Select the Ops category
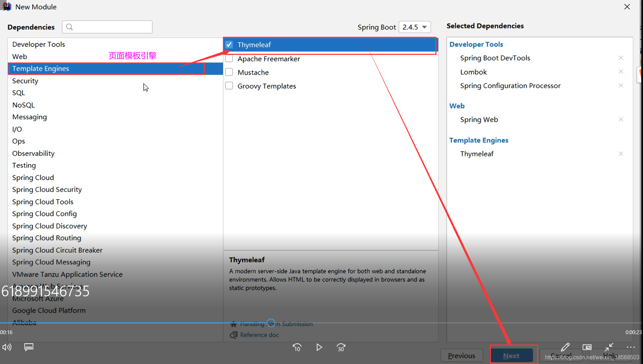 115,141
